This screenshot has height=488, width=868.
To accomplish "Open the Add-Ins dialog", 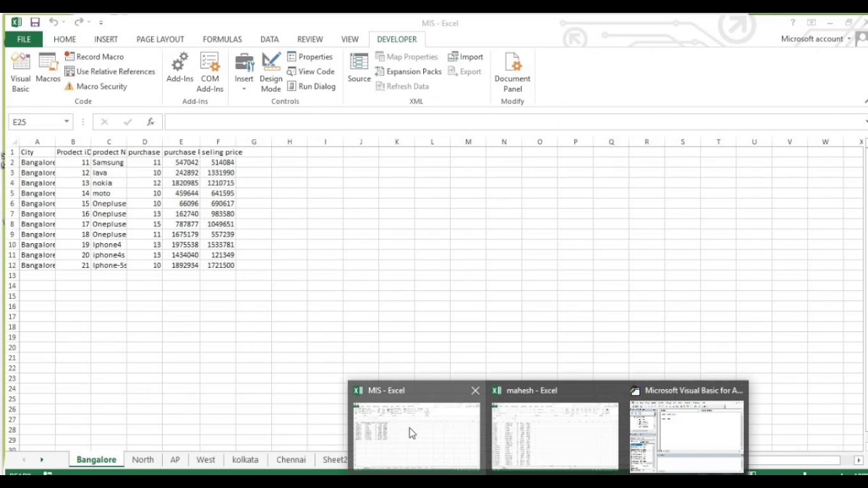I will [x=180, y=68].
